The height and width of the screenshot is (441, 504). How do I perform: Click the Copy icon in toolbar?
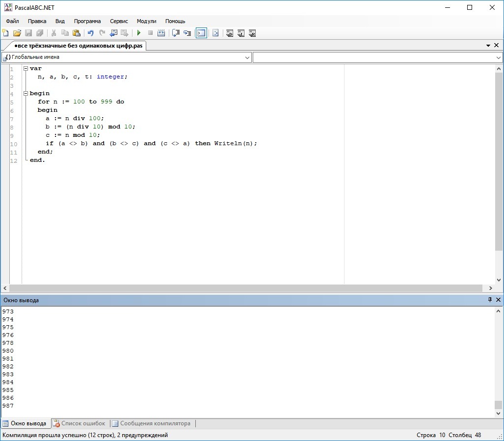point(65,33)
